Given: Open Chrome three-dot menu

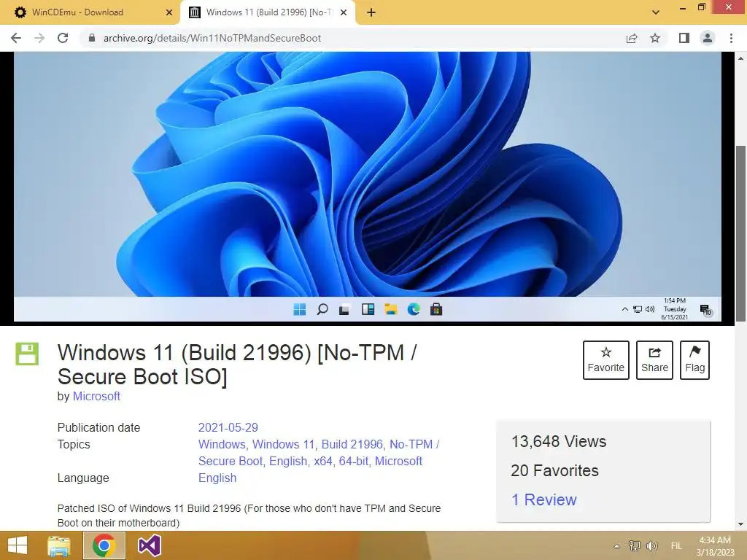Looking at the screenshot, I should pos(731,38).
